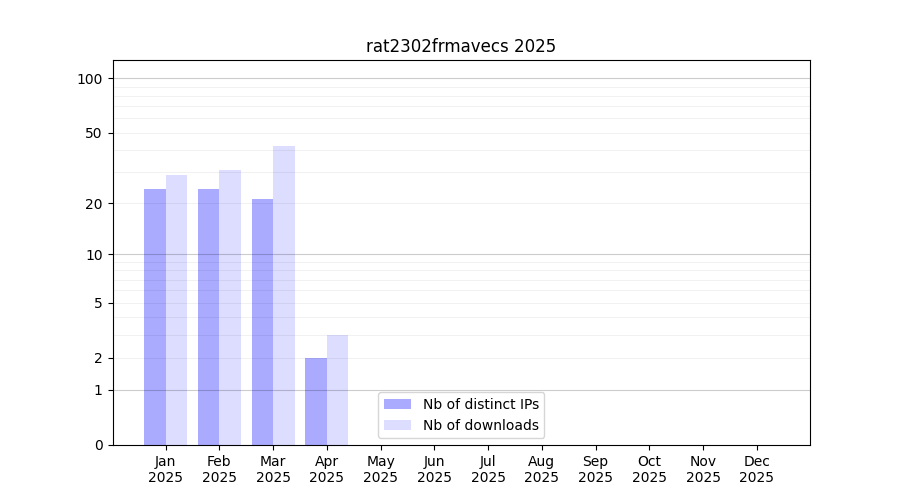Select the 'Nb of distinct IPs' legend label
The width and height of the screenshot is (900, 500).
click(x=480, y=404)
